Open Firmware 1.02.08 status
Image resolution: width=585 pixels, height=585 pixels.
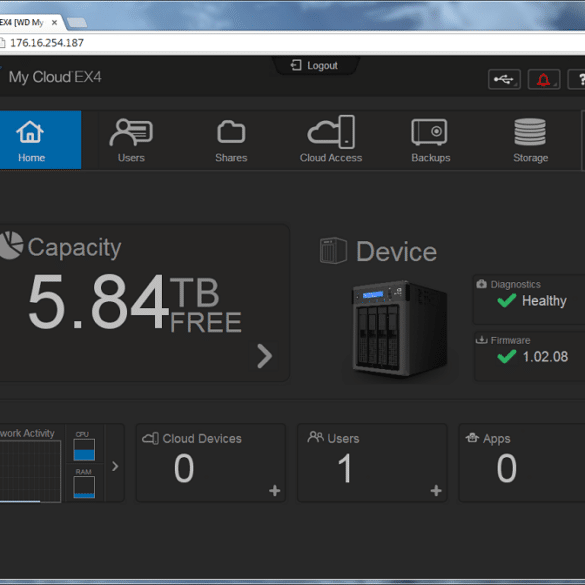pos(529,356)
